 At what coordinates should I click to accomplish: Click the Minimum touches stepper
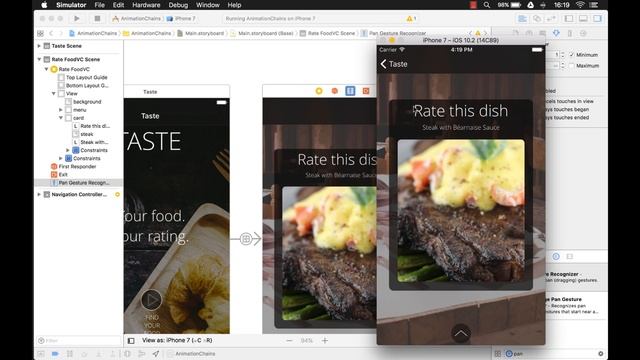pos(563,55)
